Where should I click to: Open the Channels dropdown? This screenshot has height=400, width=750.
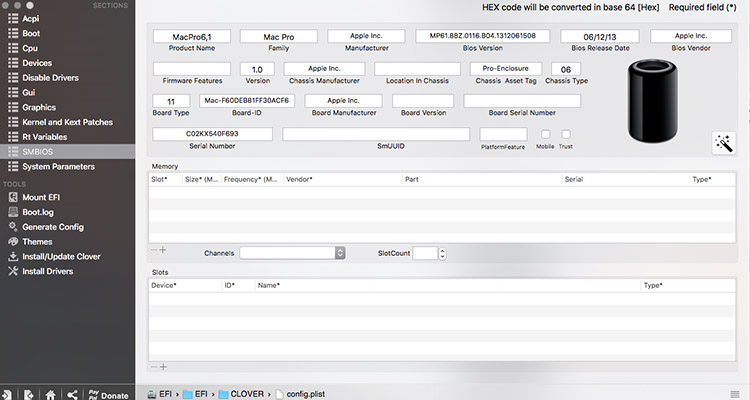[292, 253]
